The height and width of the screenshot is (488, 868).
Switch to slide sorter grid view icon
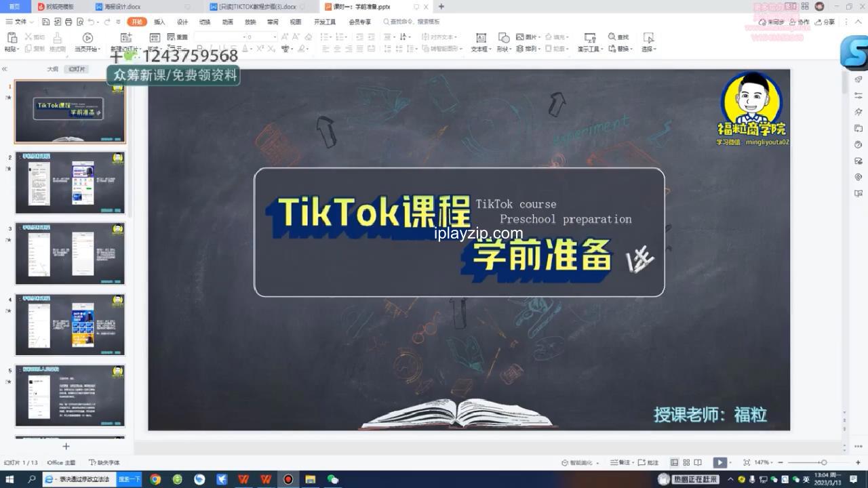[x=686, y=462]
